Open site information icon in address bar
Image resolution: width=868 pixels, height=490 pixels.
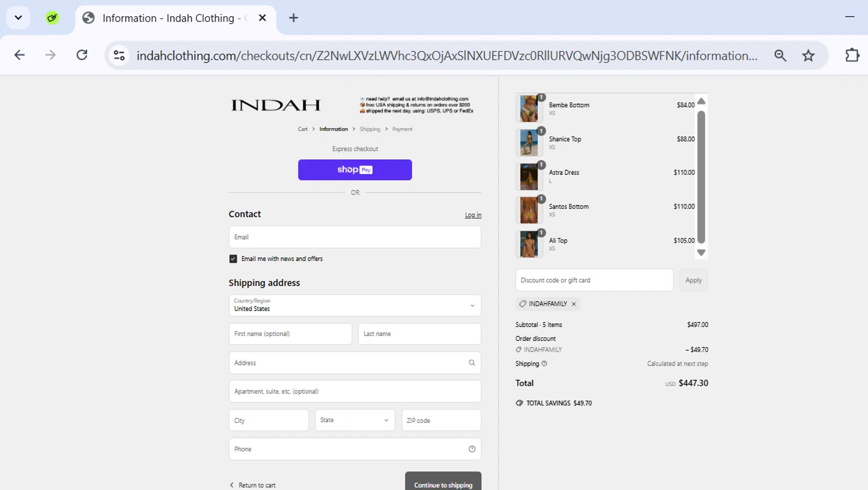119,55
